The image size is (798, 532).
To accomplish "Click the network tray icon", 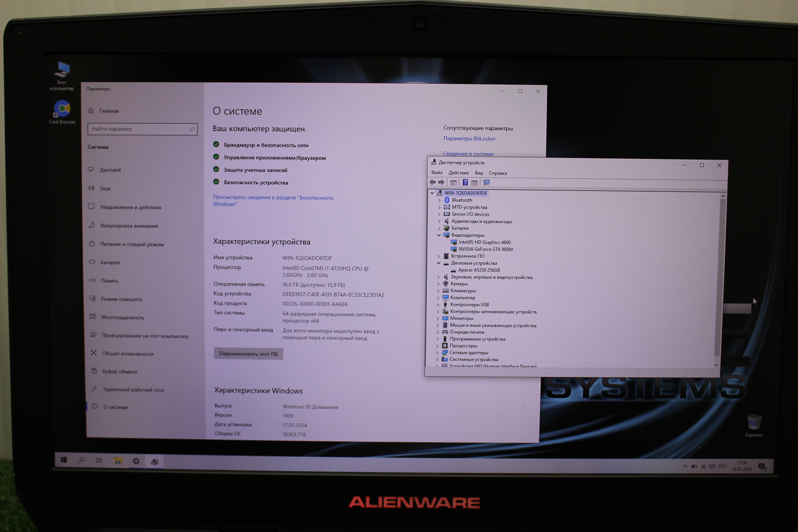I will (703, 467).
